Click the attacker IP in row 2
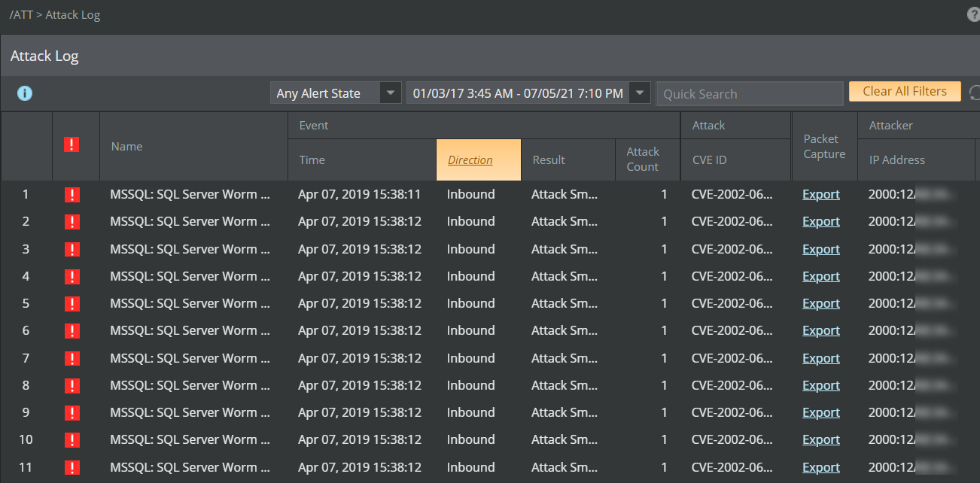Image resolution: width=980 pixels, height=483 pixels. click(x=913, y=221)
